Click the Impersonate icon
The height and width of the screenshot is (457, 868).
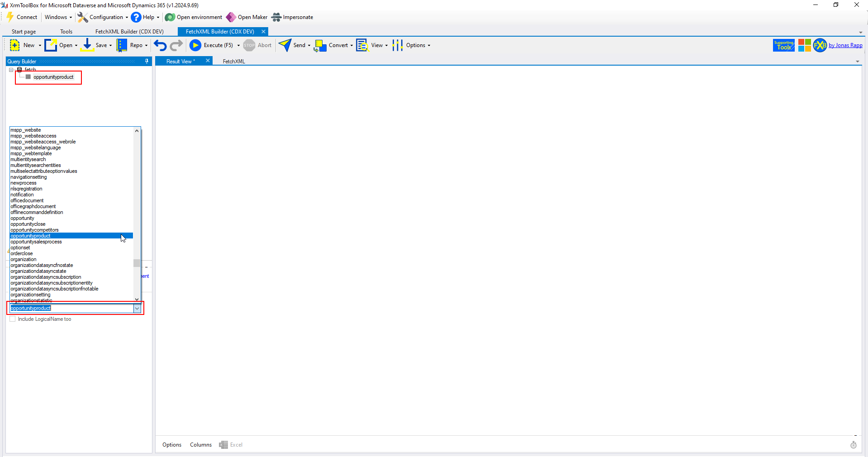click(276, 17)
